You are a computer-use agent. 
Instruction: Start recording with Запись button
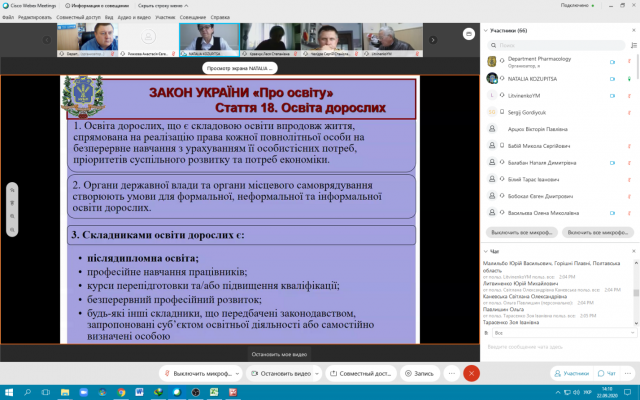(x=420, y=373)
